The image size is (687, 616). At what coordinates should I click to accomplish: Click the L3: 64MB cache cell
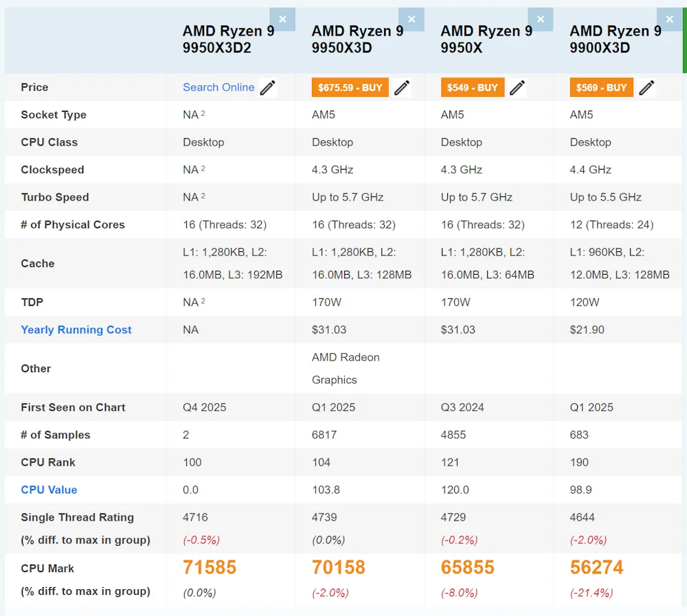488,263
